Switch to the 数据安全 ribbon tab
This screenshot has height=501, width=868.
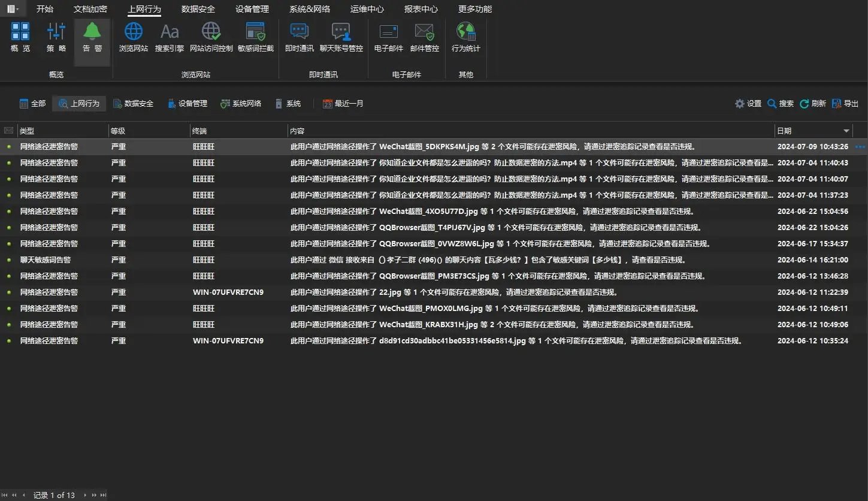(198, 9)
